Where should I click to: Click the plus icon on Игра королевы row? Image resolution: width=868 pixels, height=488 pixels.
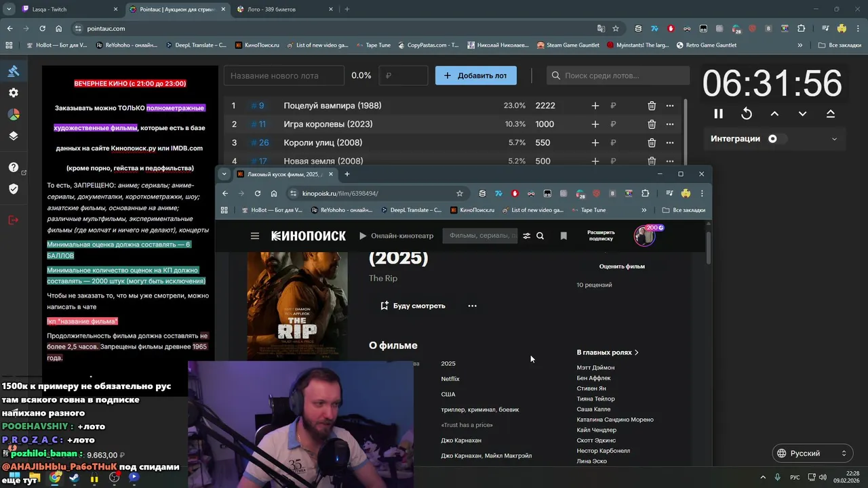595,124
